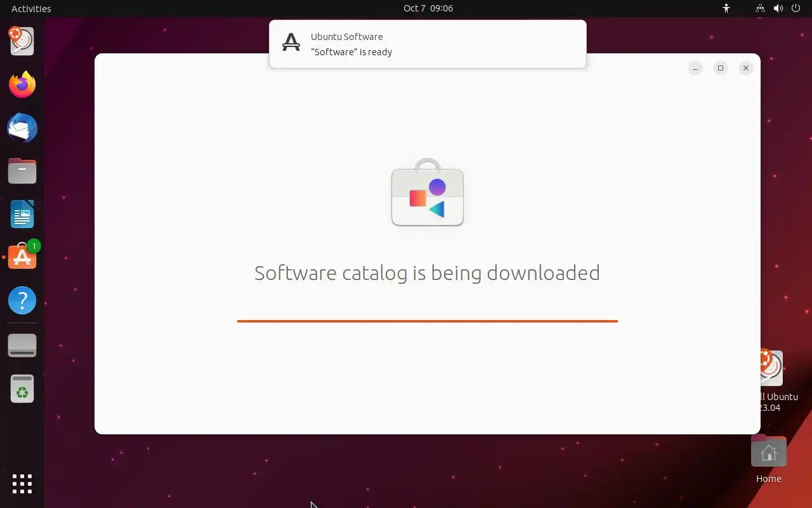Open Help from the dock
This screenshot has height=508, width=812.
coord(22,300)
